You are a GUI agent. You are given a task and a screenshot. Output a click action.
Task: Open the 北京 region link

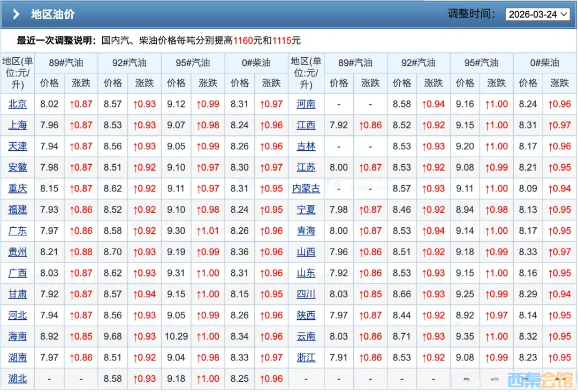coord(18,104)
